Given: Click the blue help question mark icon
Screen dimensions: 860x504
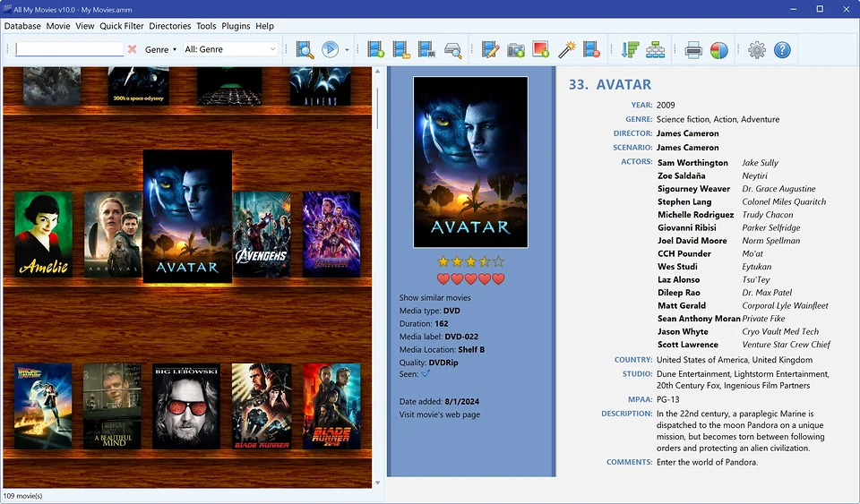Looking at the screenshot, I should [x=782, y=50].
